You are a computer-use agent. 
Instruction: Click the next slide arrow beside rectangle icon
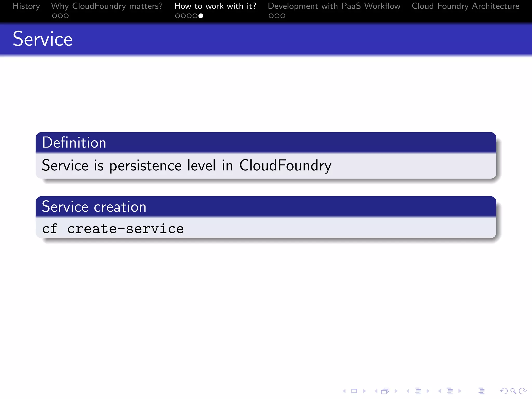pos(364,391)
